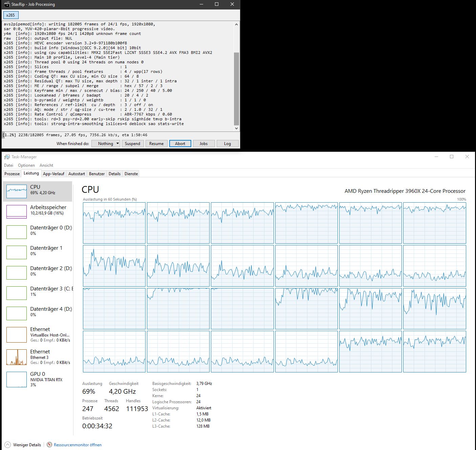Open Datenträger 2 (D:) performance view
The image size is (476, 450).
(38, 272)
